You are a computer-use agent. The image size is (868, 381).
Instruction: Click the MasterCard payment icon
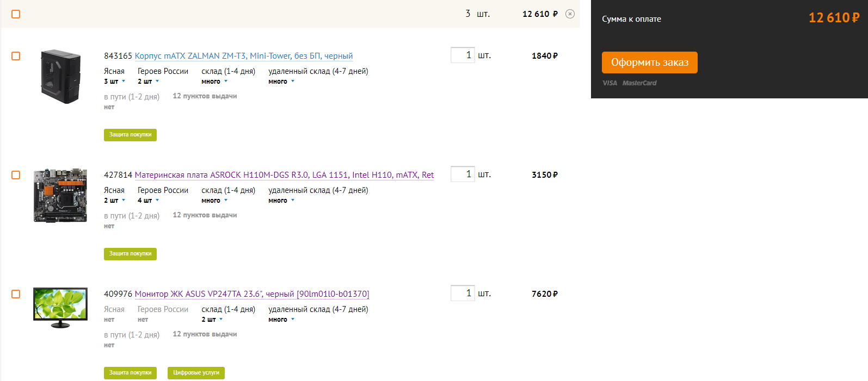(639, 83)
